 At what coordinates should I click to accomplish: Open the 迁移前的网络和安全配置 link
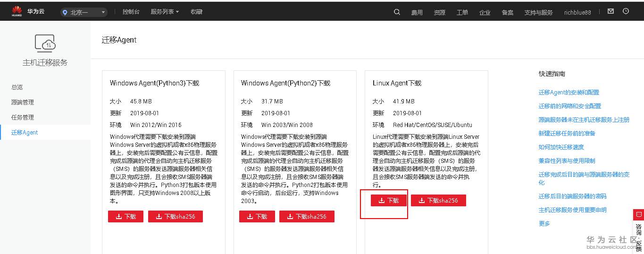[570, 106]
